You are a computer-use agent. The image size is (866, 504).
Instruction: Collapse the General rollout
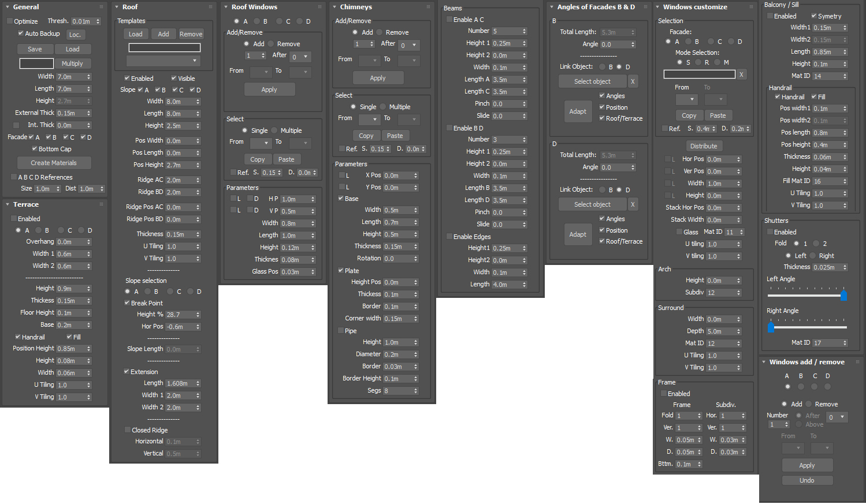click(x=7, y=7)
